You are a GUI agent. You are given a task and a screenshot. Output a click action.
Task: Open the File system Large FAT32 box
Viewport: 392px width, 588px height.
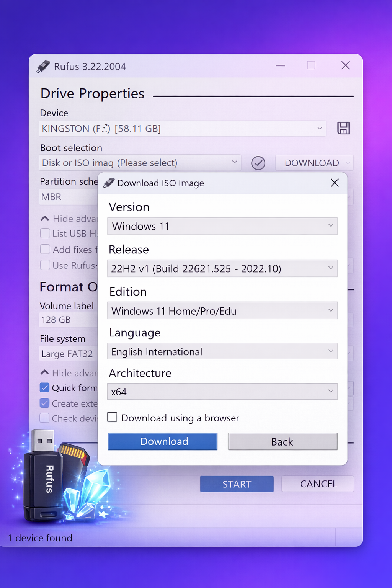(x=69, y=354)
